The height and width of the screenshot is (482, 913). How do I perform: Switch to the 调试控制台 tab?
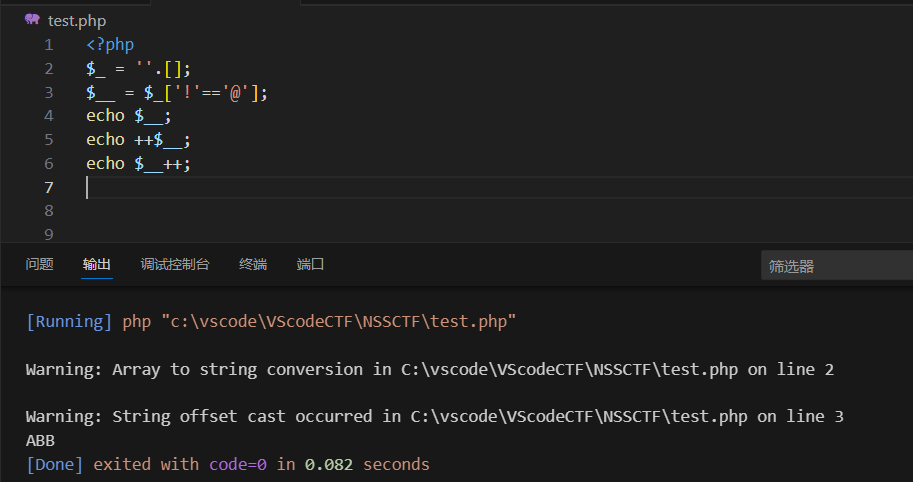point(175,264)
